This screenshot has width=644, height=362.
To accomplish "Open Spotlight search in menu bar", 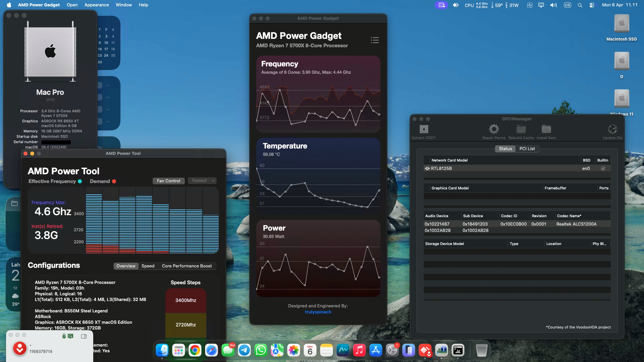I will tap(580, 5).
